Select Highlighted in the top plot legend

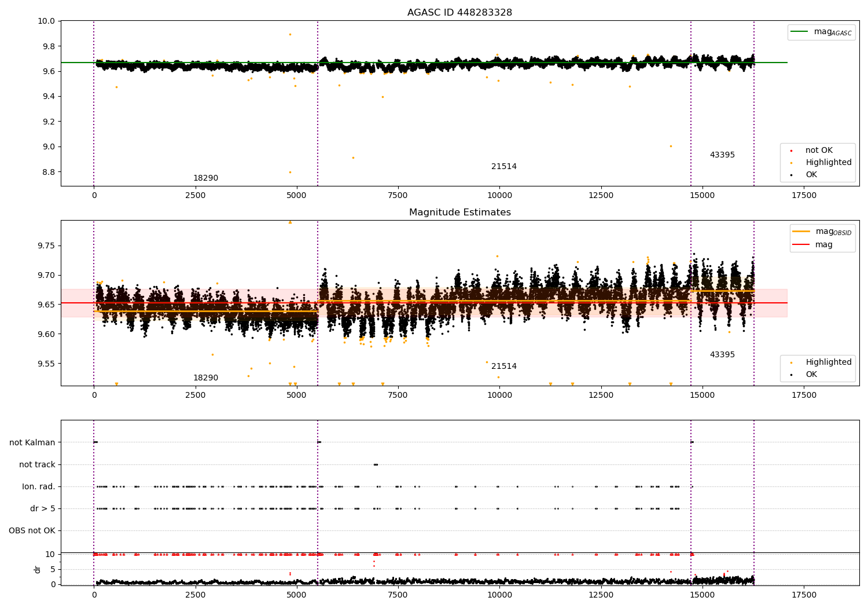(828, 163)
